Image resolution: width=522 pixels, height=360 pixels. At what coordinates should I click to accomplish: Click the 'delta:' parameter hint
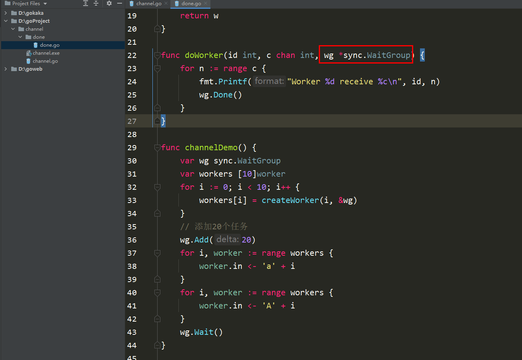pos(227,240)
